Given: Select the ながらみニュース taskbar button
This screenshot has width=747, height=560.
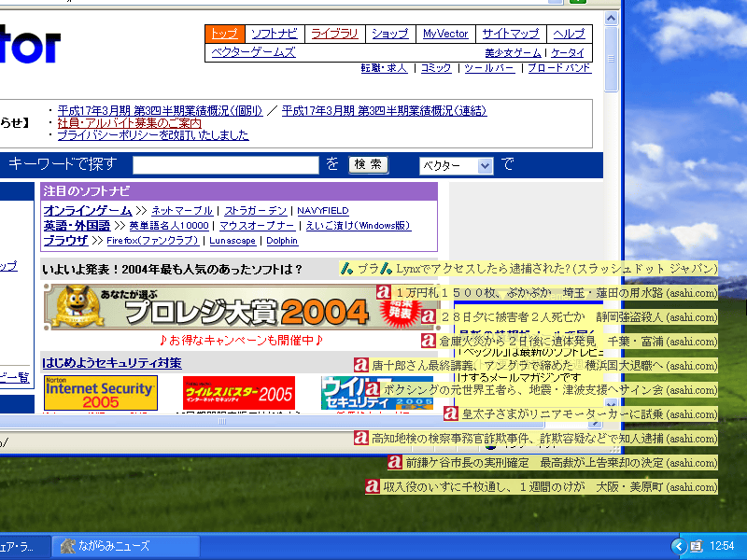Looking at the screenshot, I should pos(126,546).
